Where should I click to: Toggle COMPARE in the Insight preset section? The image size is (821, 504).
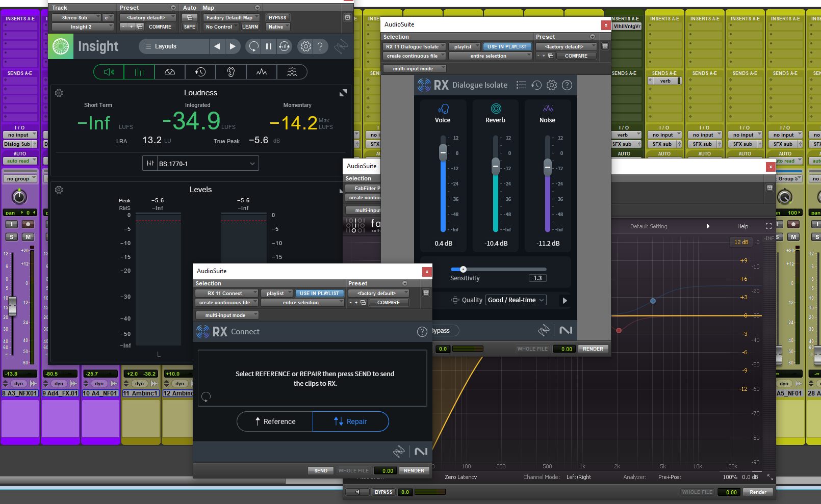pyautogui.click(x=160, y=27)
